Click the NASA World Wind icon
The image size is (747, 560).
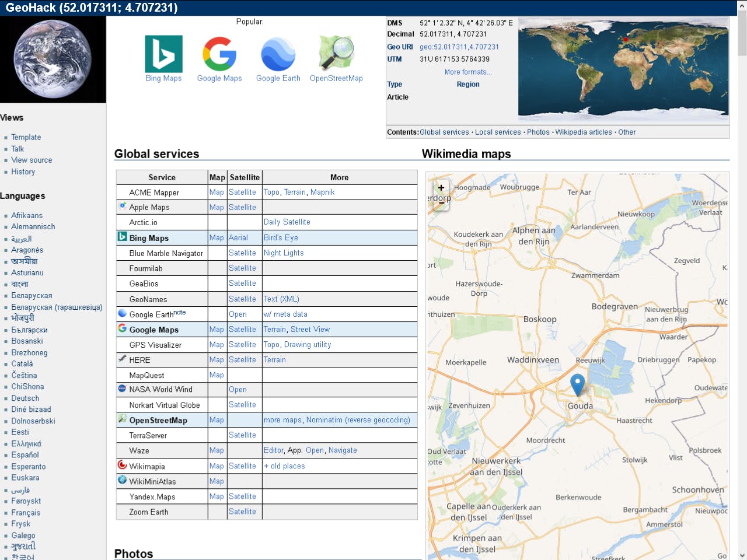[x=122, y=388]
